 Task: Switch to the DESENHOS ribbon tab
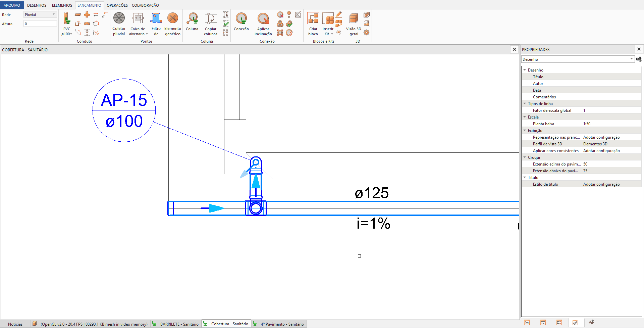point(37,5)
